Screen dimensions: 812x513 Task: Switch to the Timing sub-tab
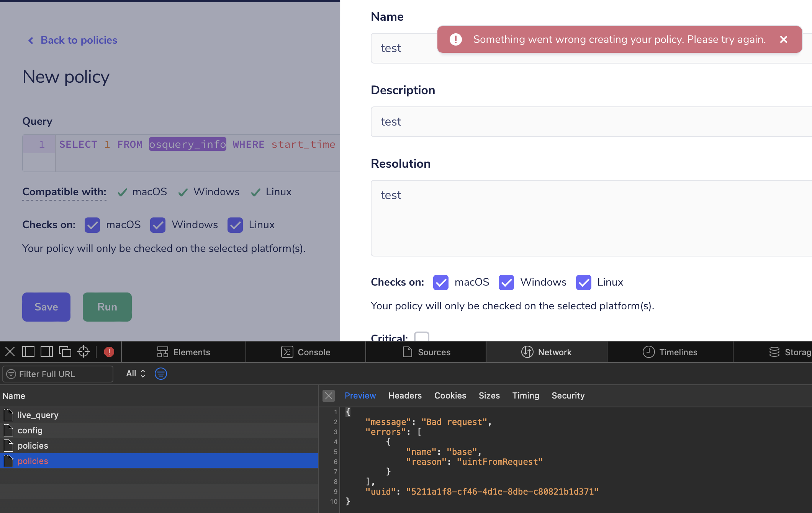coord(526,395)
